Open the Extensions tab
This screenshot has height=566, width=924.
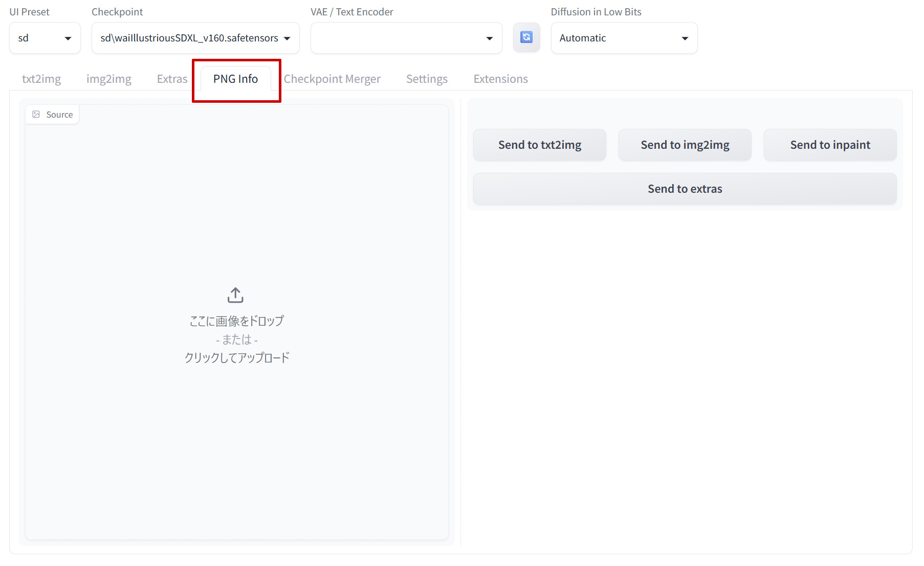tap(500, 79)
